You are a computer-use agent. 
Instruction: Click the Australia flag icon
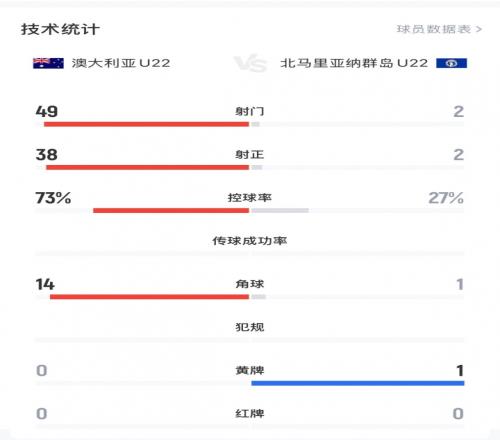(48, 63)
